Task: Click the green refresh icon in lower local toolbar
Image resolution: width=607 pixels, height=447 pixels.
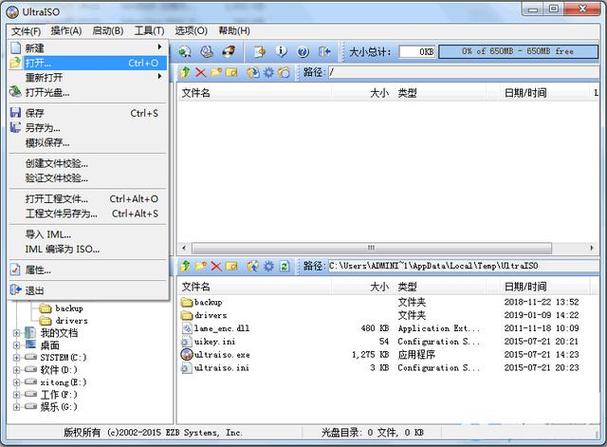Action: pyautogui.click(x=285, y=266)
